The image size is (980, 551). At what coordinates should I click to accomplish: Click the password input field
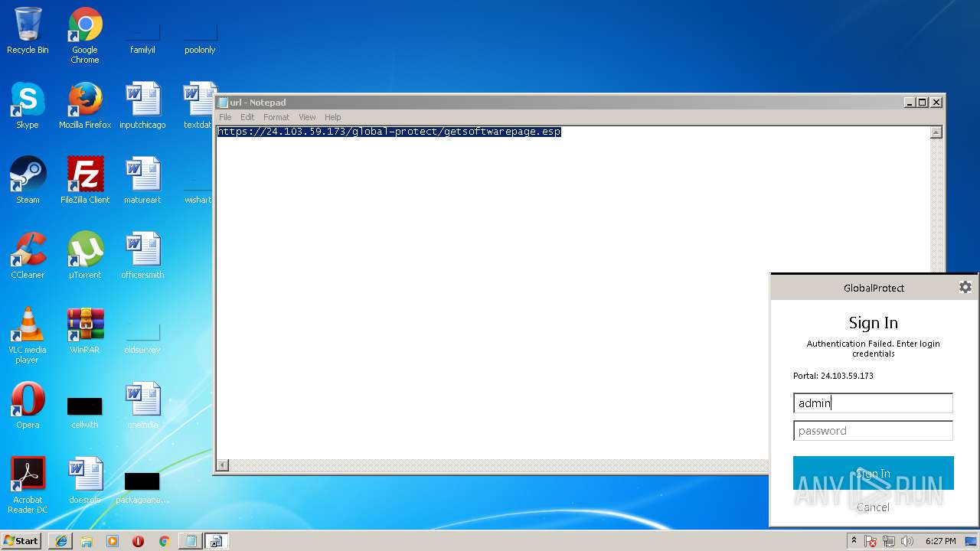click(x=873, y=431)
